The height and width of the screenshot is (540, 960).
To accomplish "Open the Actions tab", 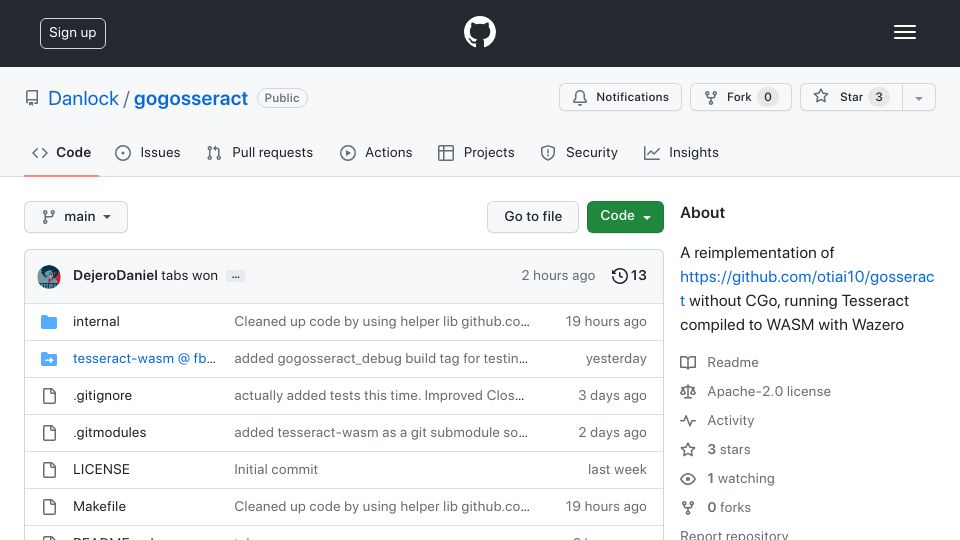I will tap(376, 152).
